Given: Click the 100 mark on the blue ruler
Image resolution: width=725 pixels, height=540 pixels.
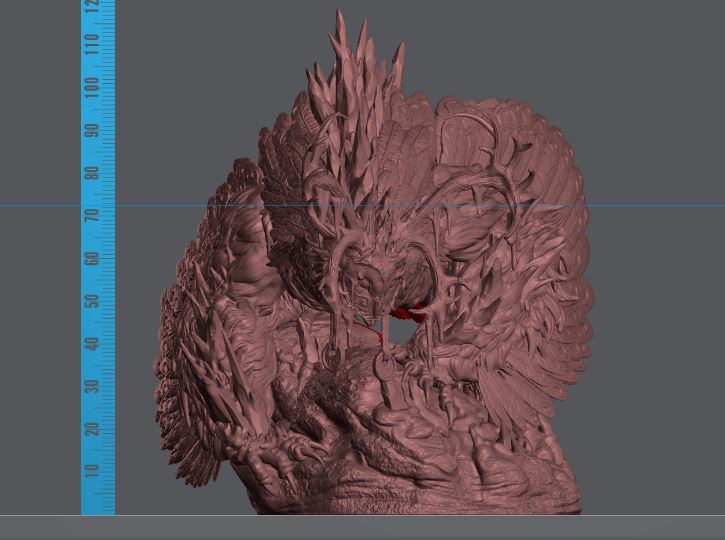Looking at the screenshot, I should [x=92, y=86].
